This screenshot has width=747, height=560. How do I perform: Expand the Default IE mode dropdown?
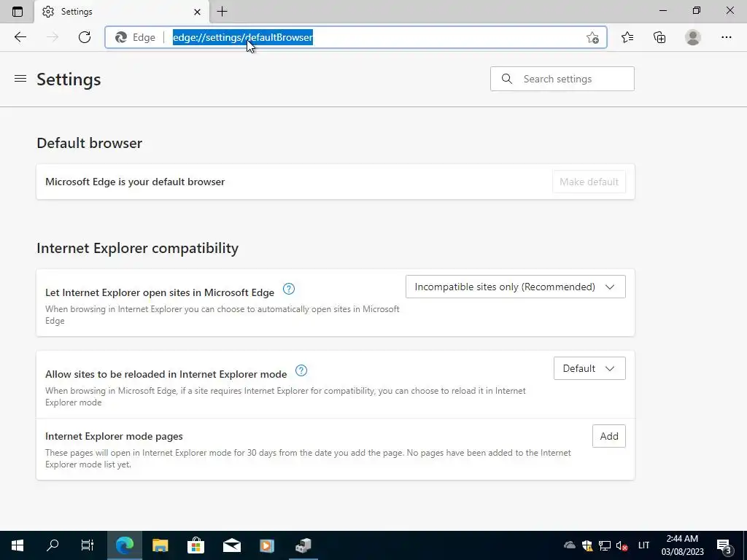pyautogui.click(x=589, y=368)
